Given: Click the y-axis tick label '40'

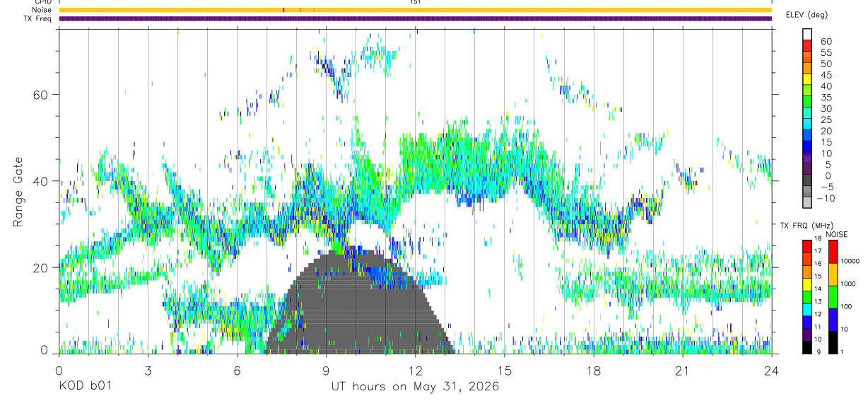Looking at the screenshot, I should click(x=41, y=181).
